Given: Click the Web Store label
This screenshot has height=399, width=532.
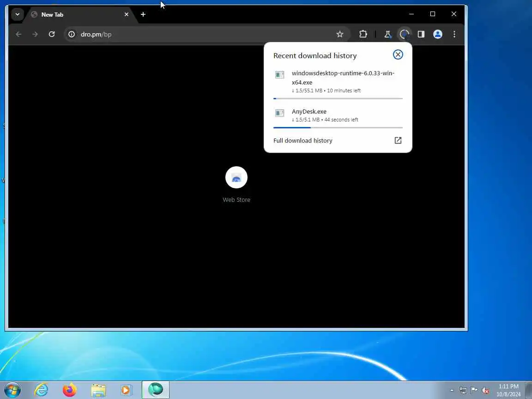Looking at the screenshot, I should click(236, 200).
